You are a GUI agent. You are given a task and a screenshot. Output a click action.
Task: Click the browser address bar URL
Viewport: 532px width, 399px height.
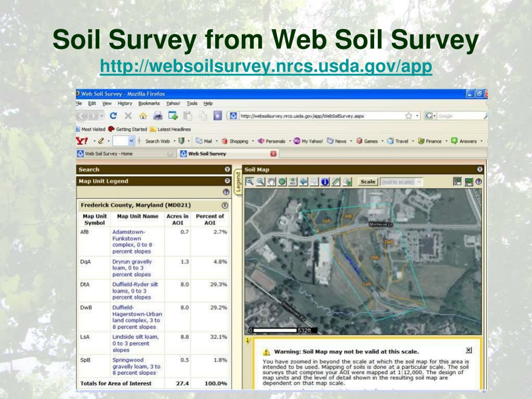click(302, 116)
